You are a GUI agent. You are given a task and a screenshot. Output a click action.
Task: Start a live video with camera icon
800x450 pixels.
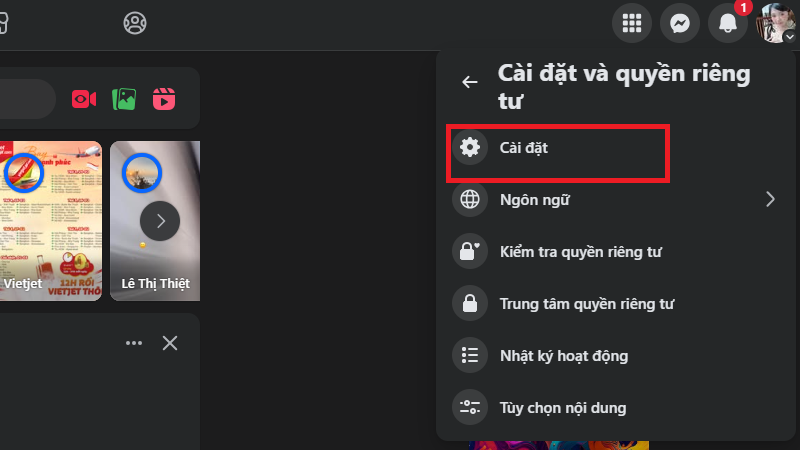[x=84, y=99]
